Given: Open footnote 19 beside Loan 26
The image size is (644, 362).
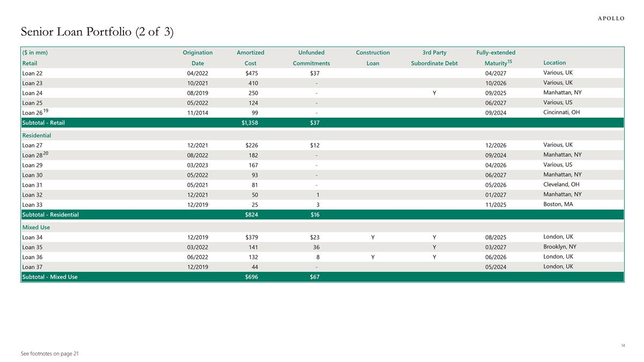Looking at the screenshot, I should point(46,110).
